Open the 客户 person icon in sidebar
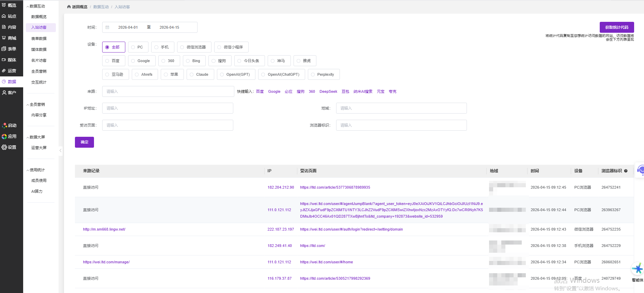 click(4, 93)
